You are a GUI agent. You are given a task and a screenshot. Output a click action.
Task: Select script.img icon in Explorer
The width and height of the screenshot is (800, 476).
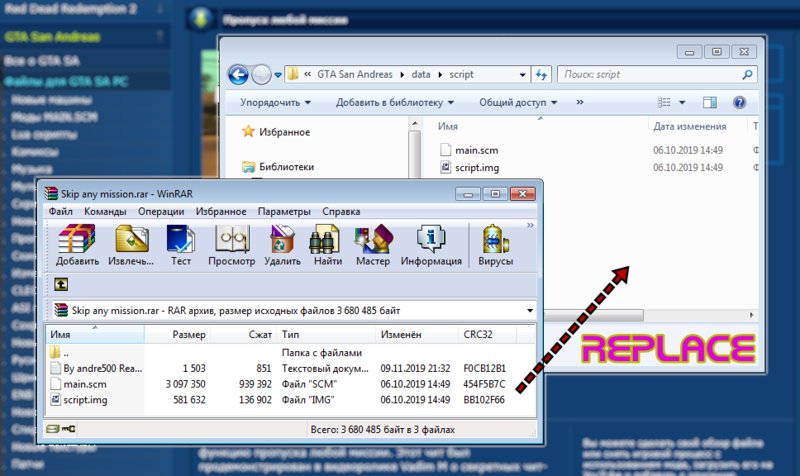[x=445, y=167]
